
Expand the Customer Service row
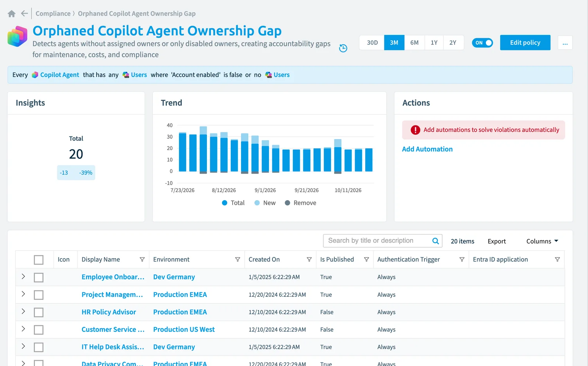[23, 329]
